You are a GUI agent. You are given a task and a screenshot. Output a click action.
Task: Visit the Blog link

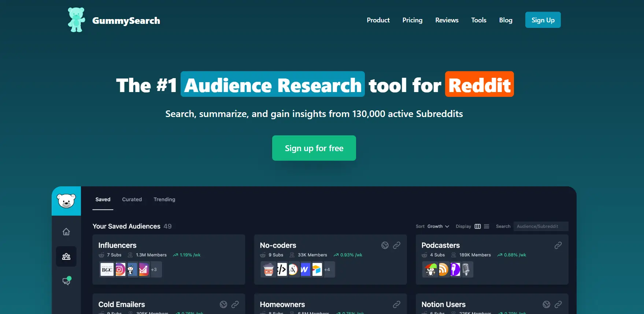pos(506,20)
